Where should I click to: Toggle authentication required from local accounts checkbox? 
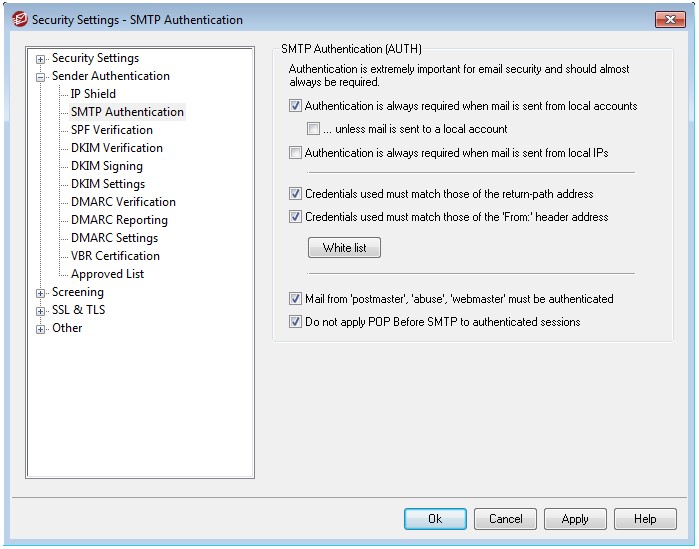coord(295,106)
